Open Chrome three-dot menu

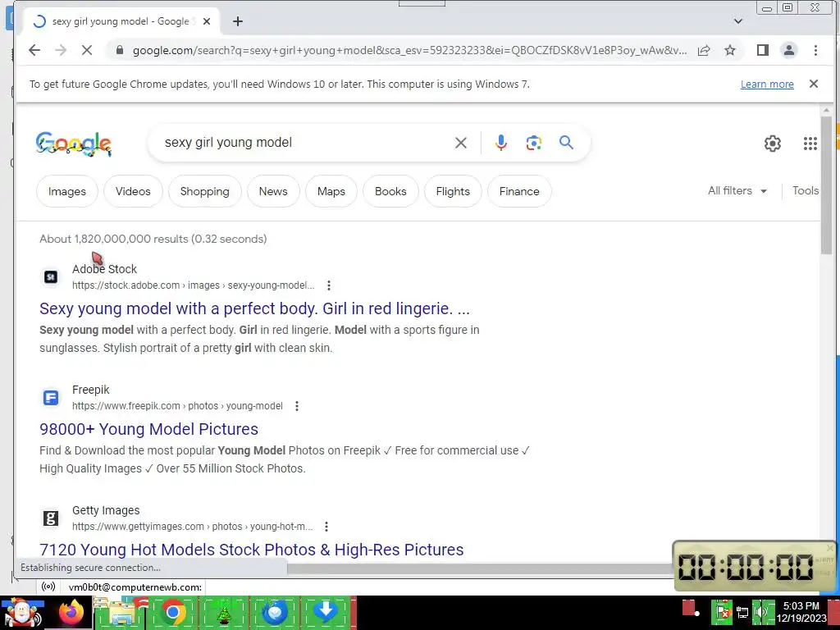[x=815, y=50]
